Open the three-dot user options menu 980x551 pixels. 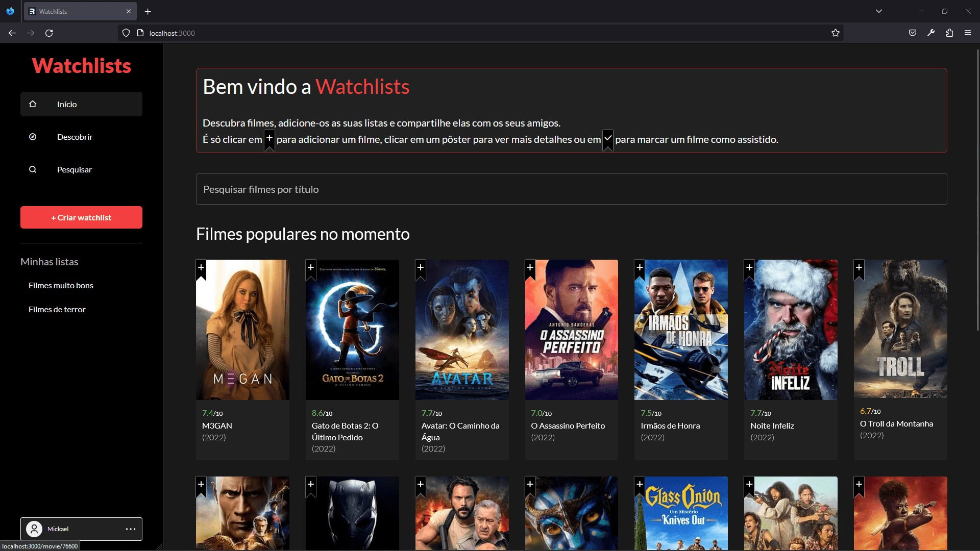[131, 529]
